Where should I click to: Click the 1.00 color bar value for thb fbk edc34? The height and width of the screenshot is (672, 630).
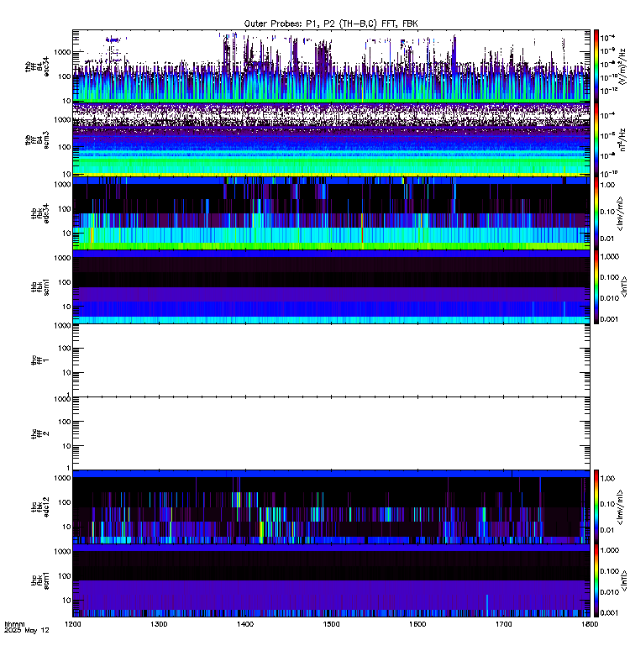[607, 185]
